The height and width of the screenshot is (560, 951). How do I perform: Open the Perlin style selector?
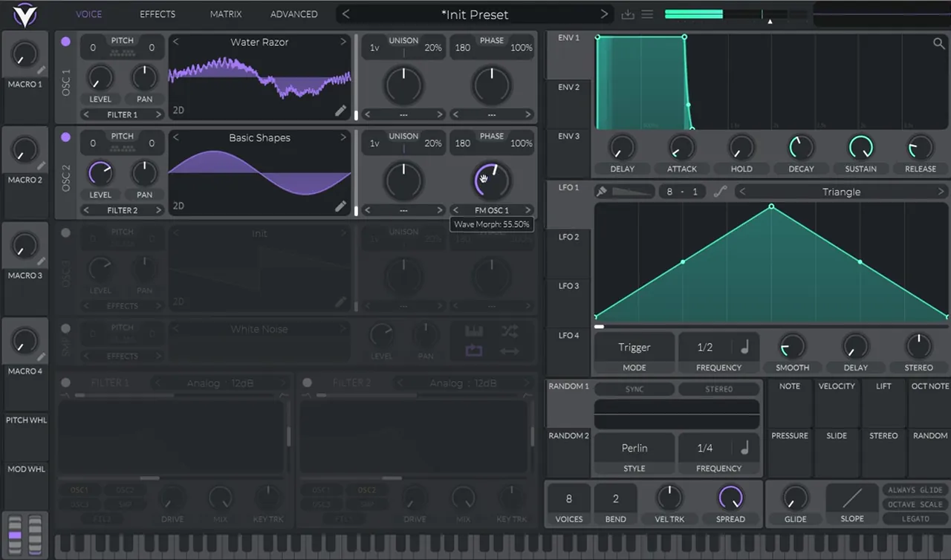[634, 448]
